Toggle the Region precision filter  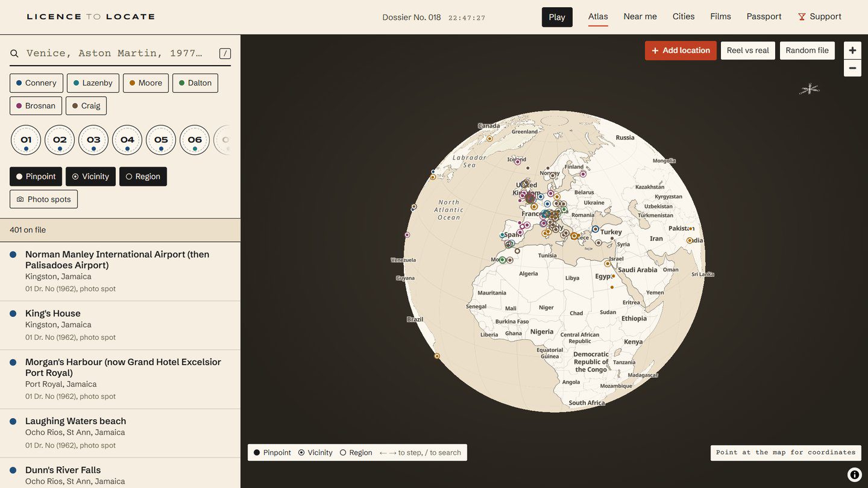(143, 177)
